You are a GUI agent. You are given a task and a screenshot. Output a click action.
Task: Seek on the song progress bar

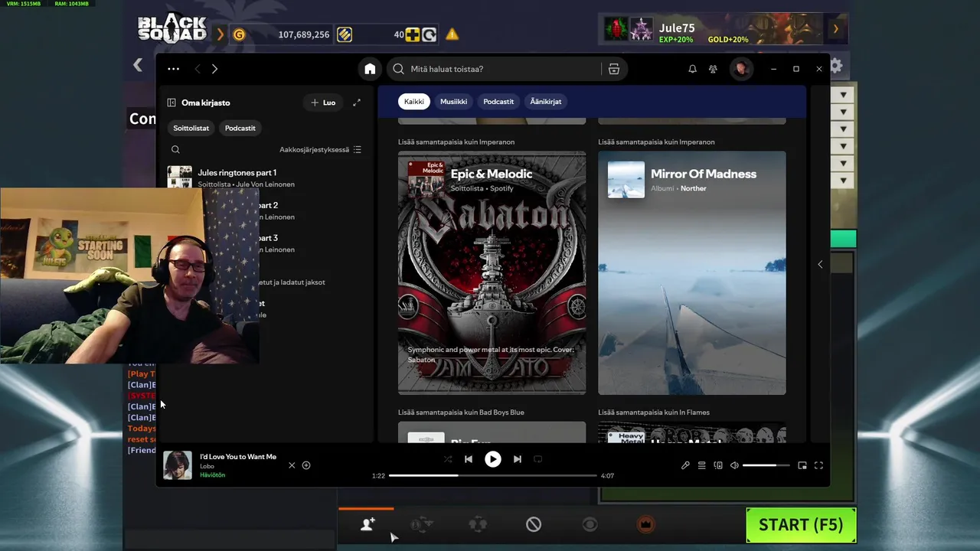click(492, 475)
